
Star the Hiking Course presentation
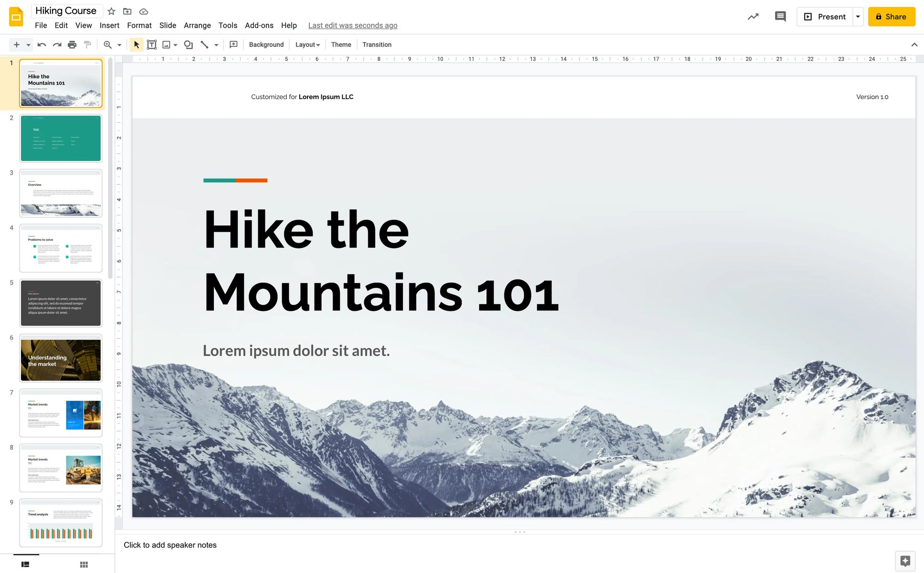pyautogui.click(x=111, y=11)
